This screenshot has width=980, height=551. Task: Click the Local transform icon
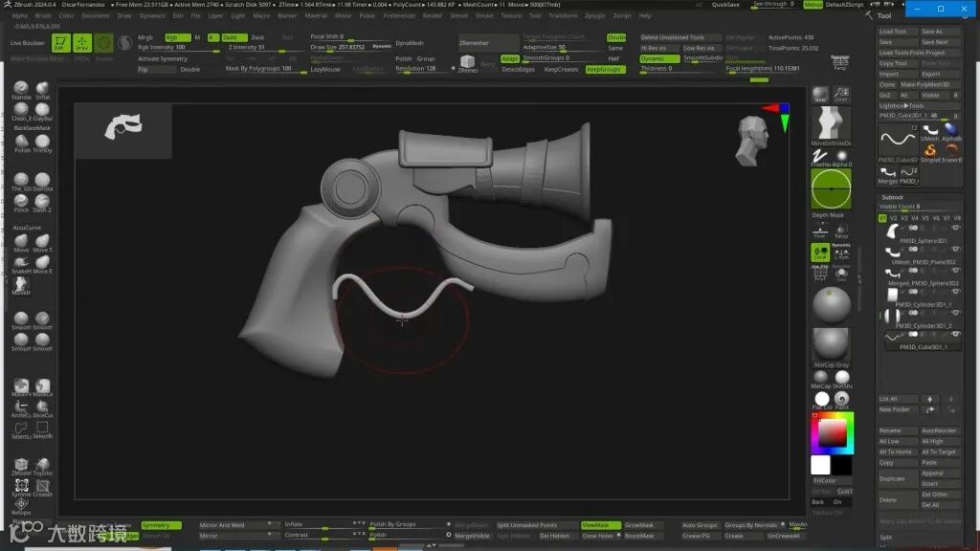pyautogui.click(x=820, y=253)
